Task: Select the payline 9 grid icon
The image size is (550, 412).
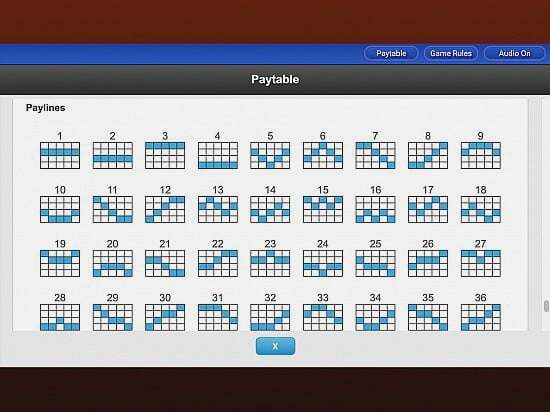Action: [x=481, y=155]
